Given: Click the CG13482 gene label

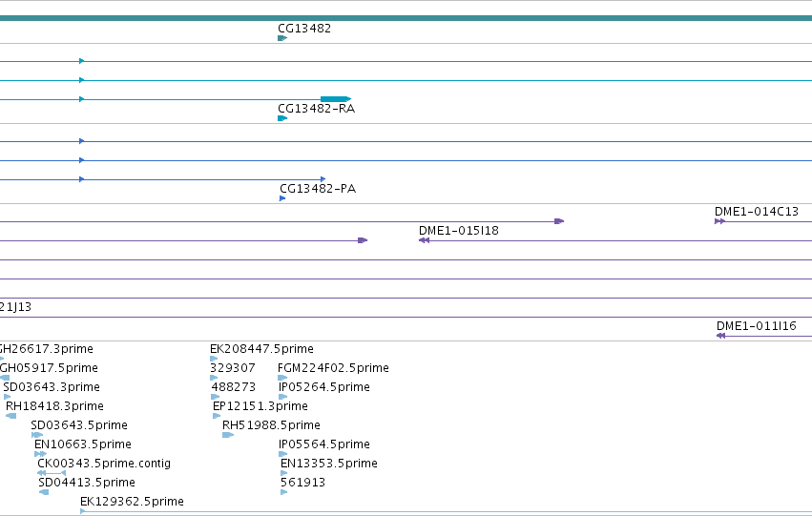Looking at the screenshot, I should 304,29.
